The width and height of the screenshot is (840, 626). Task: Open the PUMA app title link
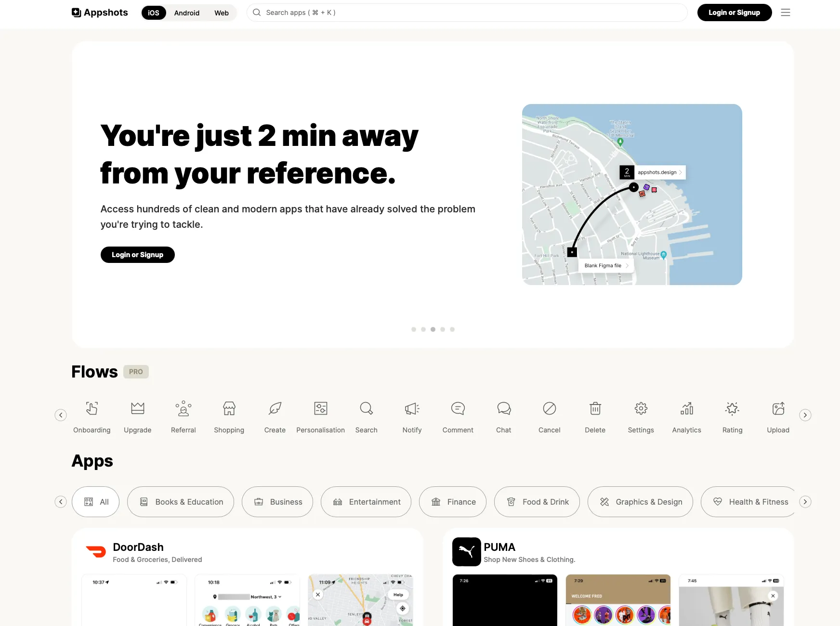pos(499,547)
